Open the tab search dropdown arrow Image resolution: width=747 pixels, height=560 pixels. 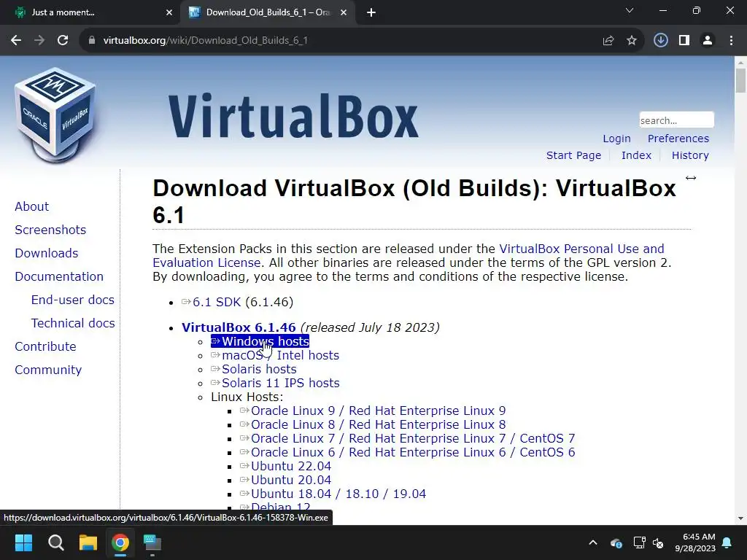point(630,10)
